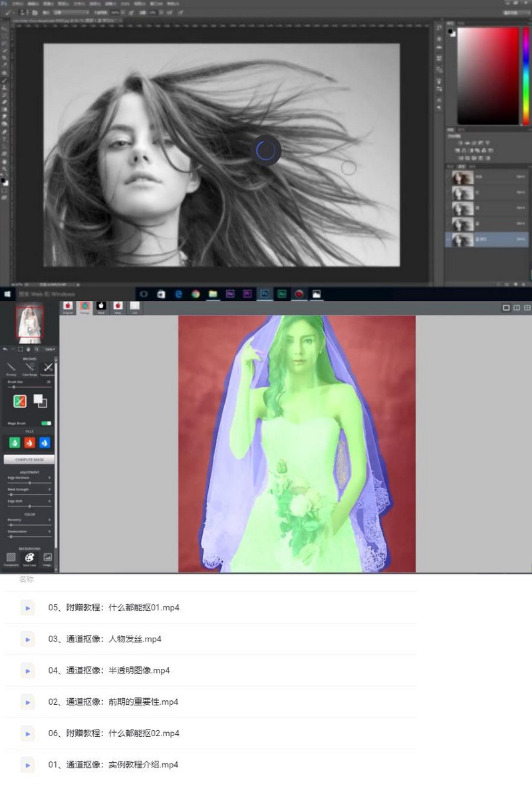Click the green keep fill icon

(x=15, y=443)
